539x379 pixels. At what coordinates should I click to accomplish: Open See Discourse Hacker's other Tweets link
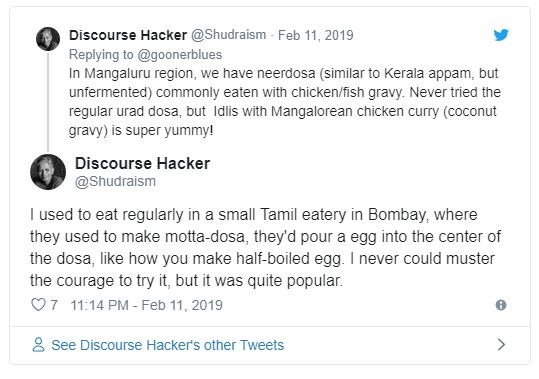tap(167, 345)
